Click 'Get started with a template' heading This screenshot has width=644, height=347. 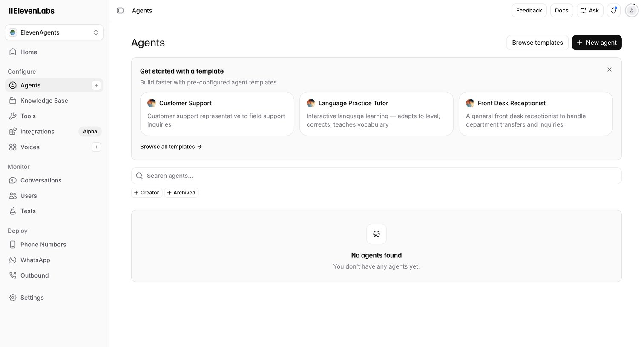(182, 71)
